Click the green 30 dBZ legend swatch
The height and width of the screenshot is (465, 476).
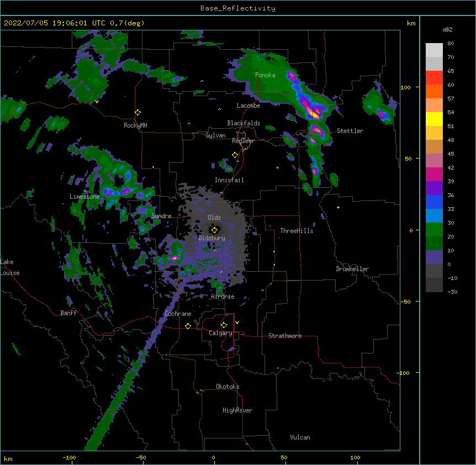point(434,230)
